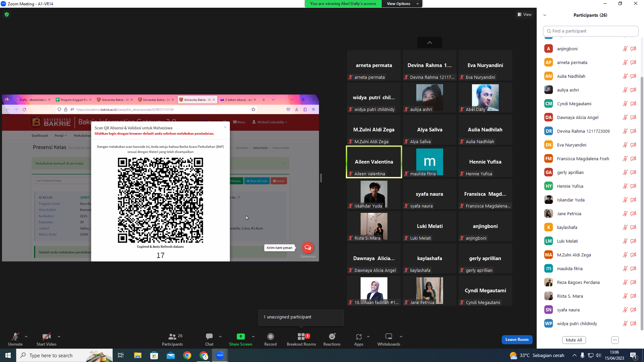Expand whiteboard options arrow beside Whiteboards

click(401, 337)
